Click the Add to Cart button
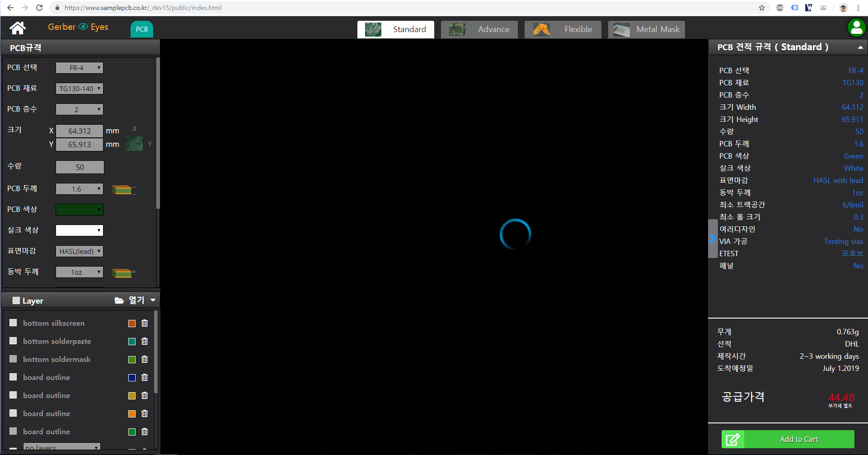The height and width of the screenshot is (455, 868). tap(788, 439)
